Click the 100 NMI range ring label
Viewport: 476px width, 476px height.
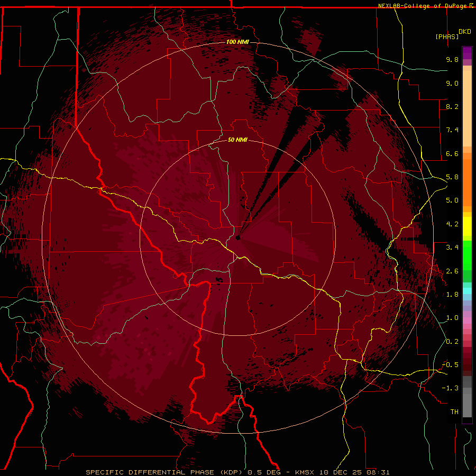[x=237, y=42]
